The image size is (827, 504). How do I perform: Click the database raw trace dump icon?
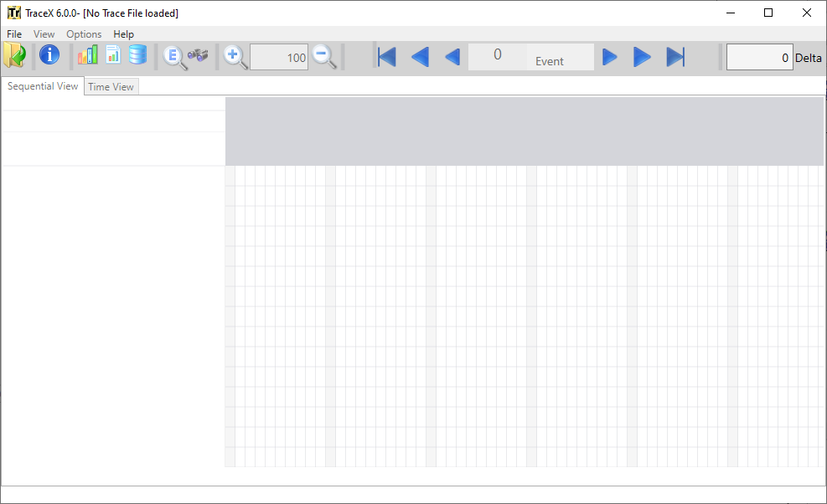coord(137,55)
